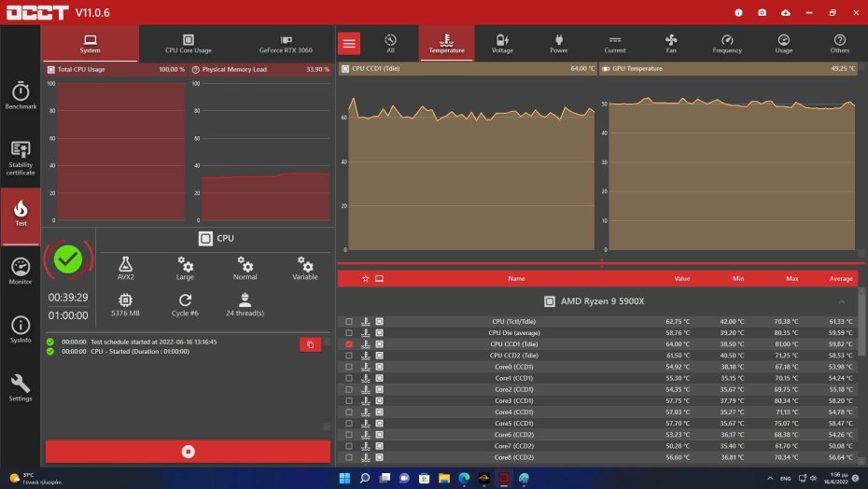This screenshot has width=868, height=489.
Task: Click the 24 thread(s) option
Action: (245, 304)
